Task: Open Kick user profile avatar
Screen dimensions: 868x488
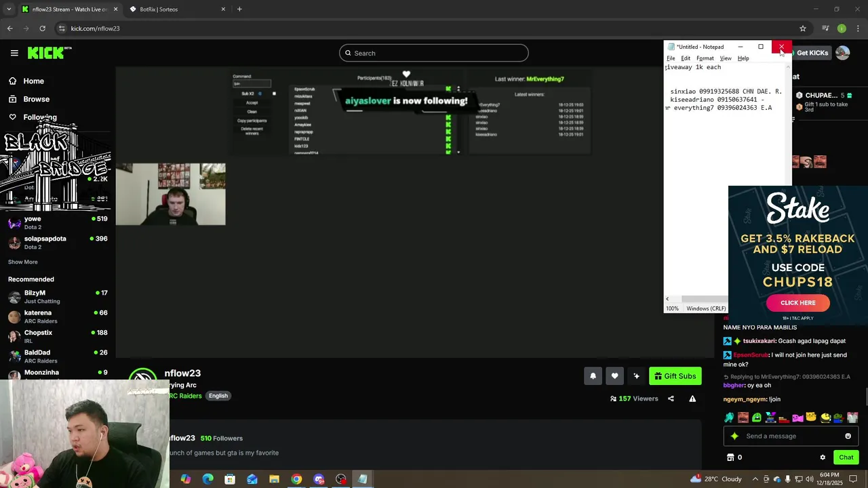Action: (x=843, y=53)
